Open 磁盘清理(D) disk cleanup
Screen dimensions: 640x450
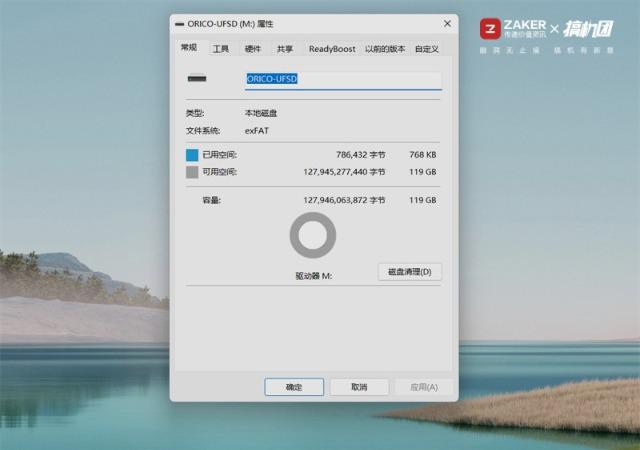(x=410, y=272)
